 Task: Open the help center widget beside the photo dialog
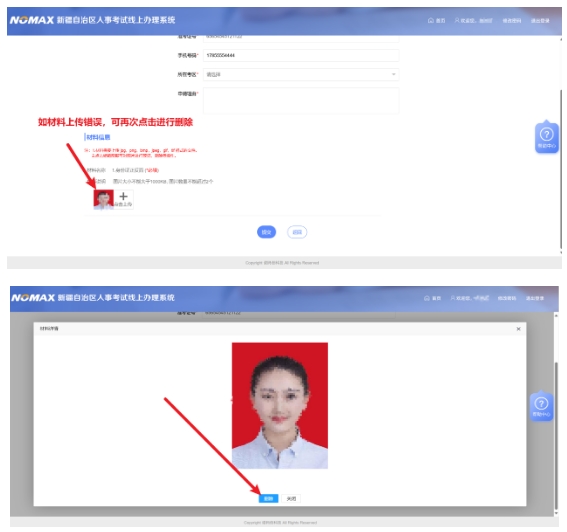tap(541, 406)
